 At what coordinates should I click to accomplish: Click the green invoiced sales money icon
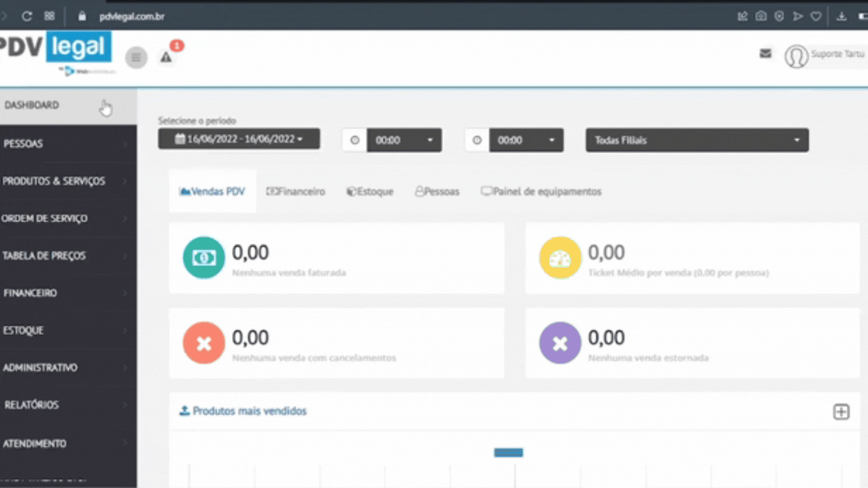click(203, 258)
